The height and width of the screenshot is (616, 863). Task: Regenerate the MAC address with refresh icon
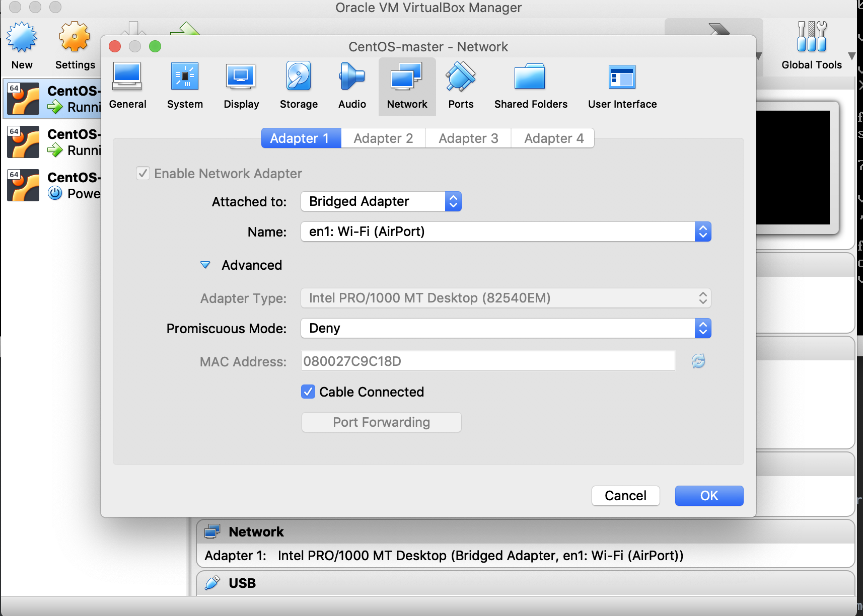click(x=698, y=361)
